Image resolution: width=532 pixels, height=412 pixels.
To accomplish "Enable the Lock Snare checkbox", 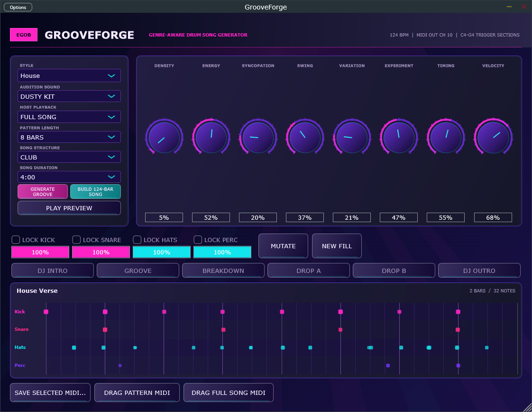I will click(76, 240).
